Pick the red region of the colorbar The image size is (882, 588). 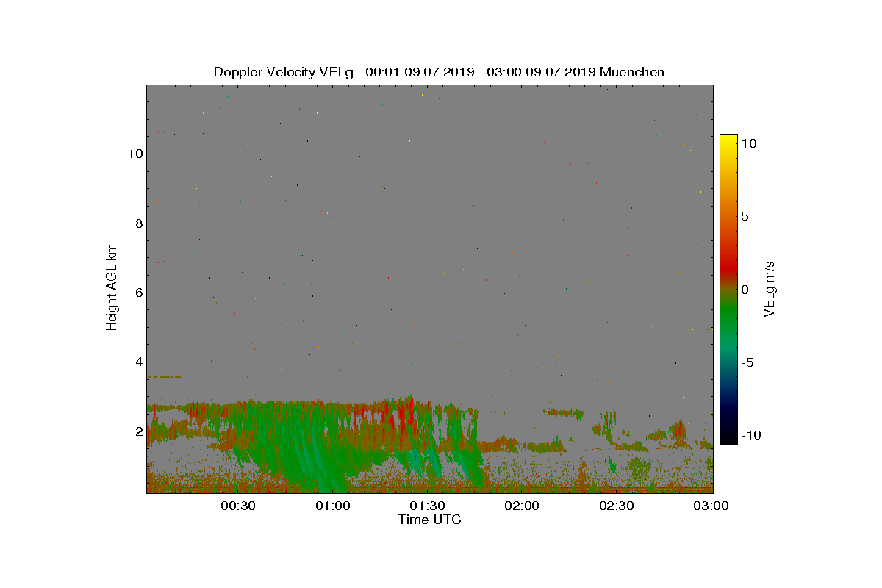coord(728,266)
